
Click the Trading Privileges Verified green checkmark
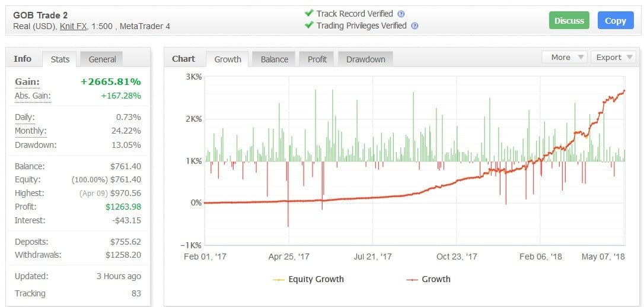click(308, 26)
